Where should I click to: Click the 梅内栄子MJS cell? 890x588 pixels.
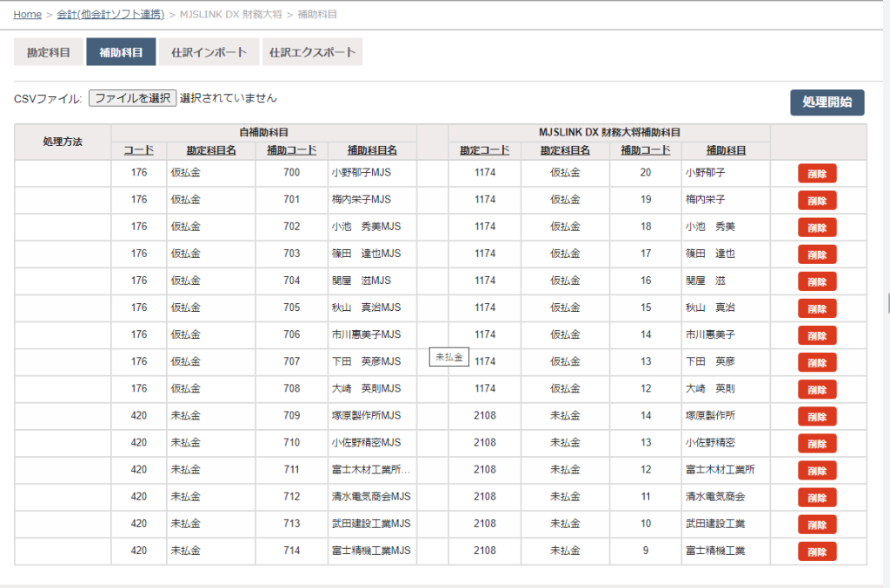tap(372, 200)
